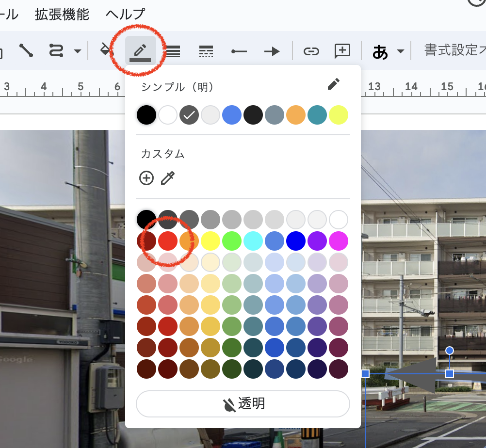Click the border color pencil icon
486x448 pixels.
(x=141, y=50)
